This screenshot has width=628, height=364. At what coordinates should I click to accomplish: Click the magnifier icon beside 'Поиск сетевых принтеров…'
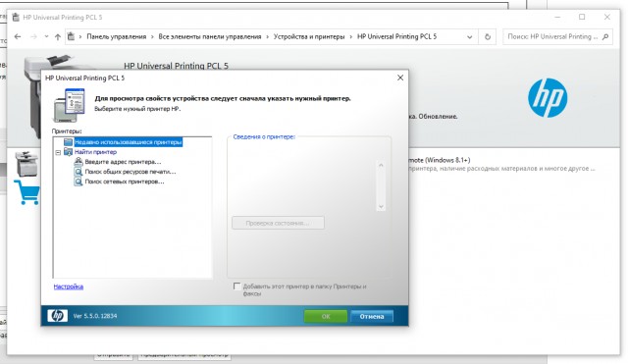pos(78,182)
